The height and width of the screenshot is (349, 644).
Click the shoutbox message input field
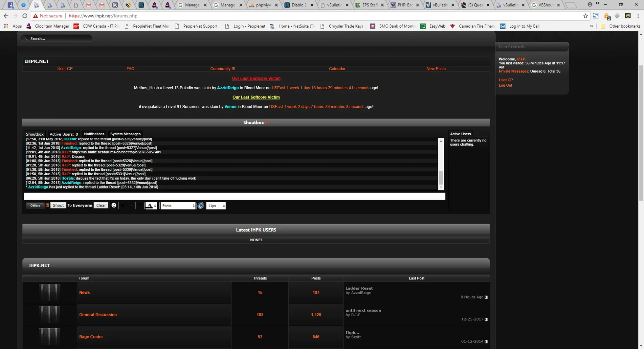click(234, 196)
